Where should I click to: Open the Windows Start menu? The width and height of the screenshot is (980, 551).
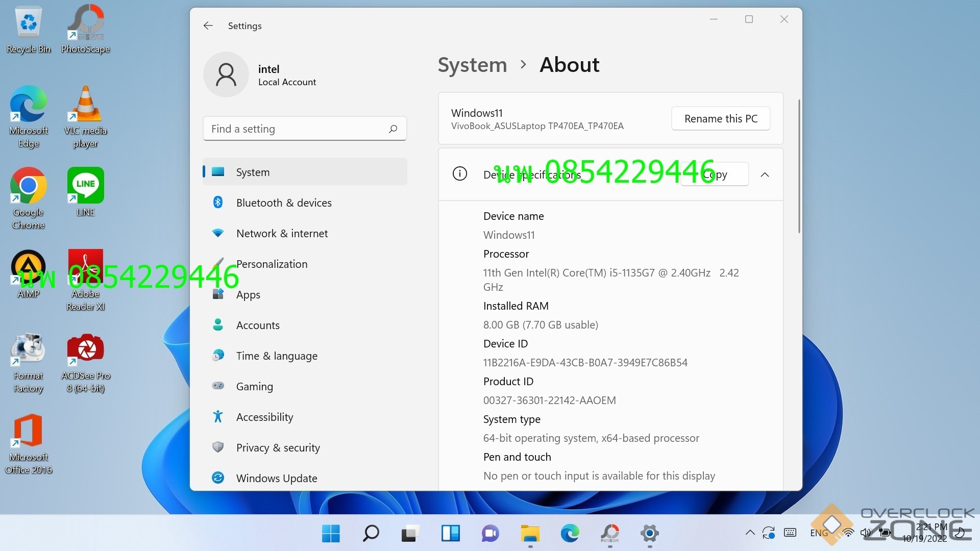331,534
